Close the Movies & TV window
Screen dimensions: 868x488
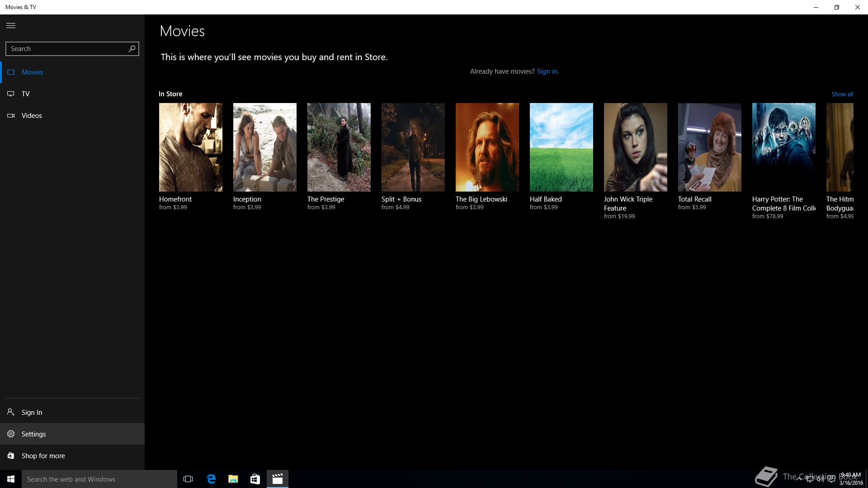point(858,7)
